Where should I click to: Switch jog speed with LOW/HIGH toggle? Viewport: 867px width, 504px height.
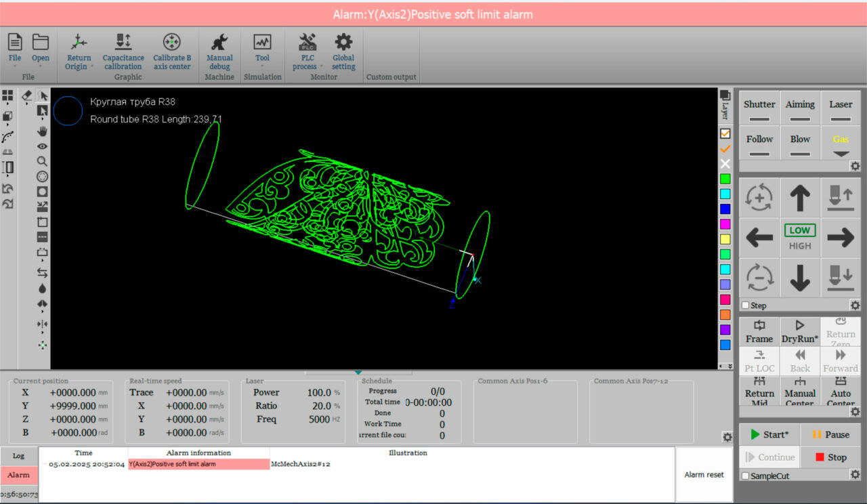pos(800,238)
